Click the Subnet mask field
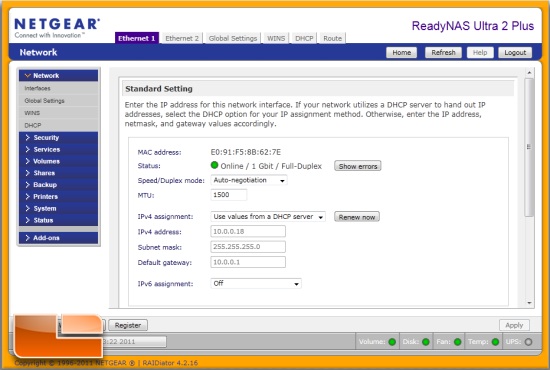 (x=248, y=247)
